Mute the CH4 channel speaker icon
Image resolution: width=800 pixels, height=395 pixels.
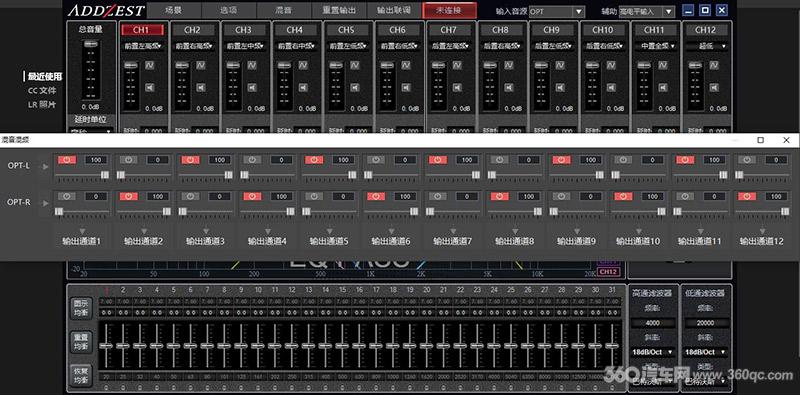click(303, 87)
